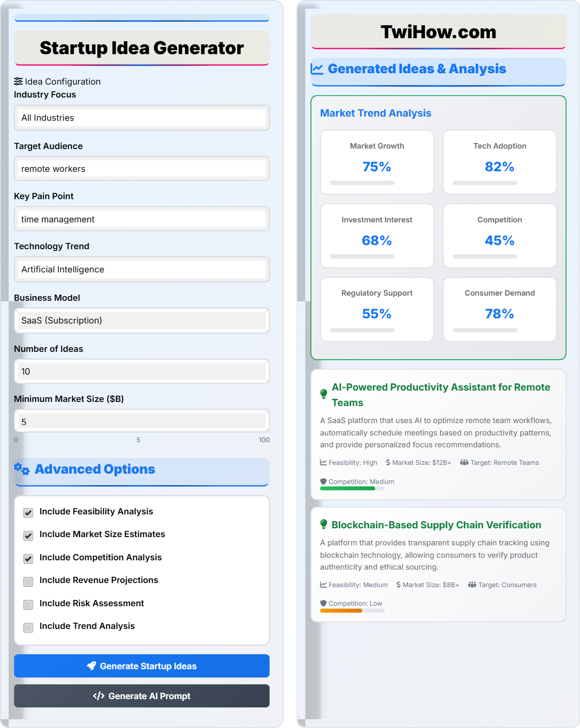The width and height of the screenshot is (580, 728).
Task: Open the Industry Focus dropdown
Action: click(x=142, y=118)
